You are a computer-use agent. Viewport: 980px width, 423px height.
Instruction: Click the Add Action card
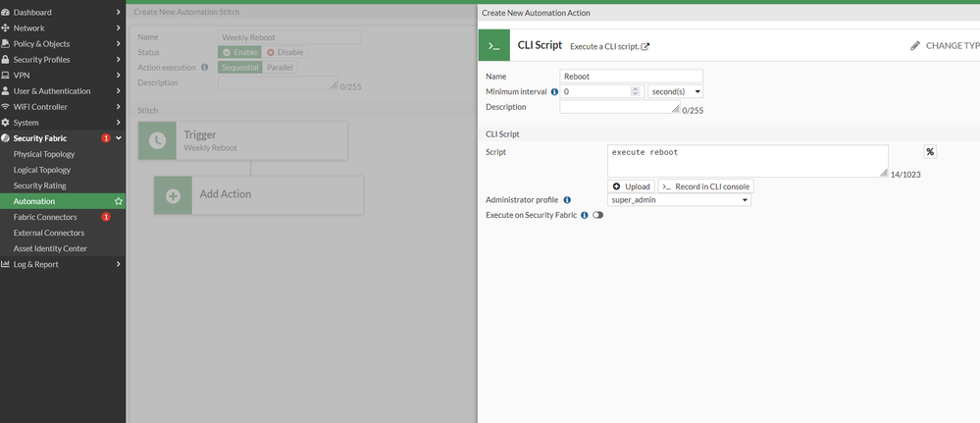click(259, 195)
